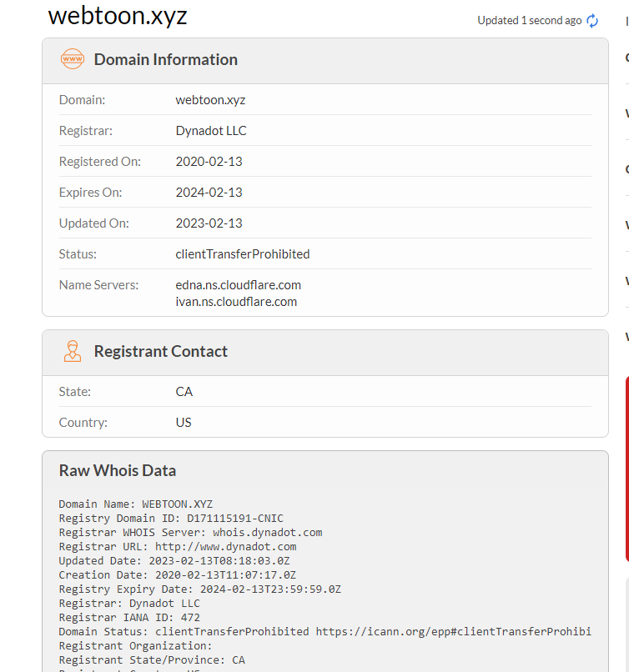The height and width of the screenshot is (672, 629).
Task: Click the raw line 'Domain Name: WEBTOON.XYZ'
Action: (135, 504)
